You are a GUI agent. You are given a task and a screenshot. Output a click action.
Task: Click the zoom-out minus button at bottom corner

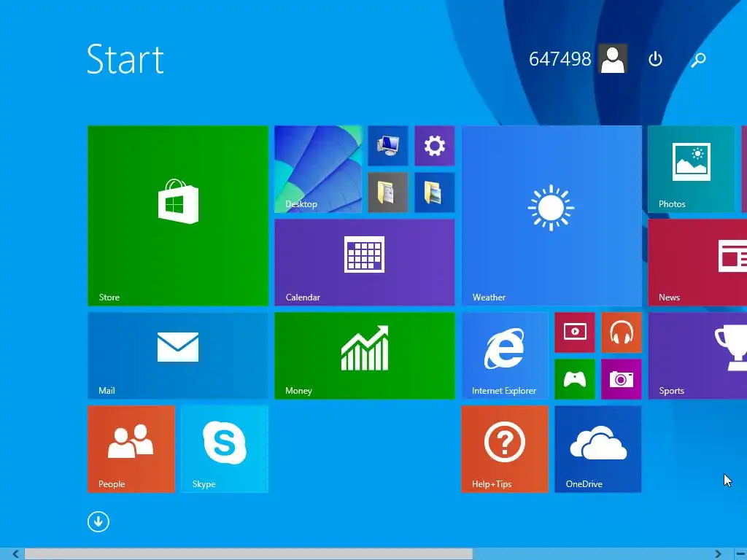[x=740, y=554]
